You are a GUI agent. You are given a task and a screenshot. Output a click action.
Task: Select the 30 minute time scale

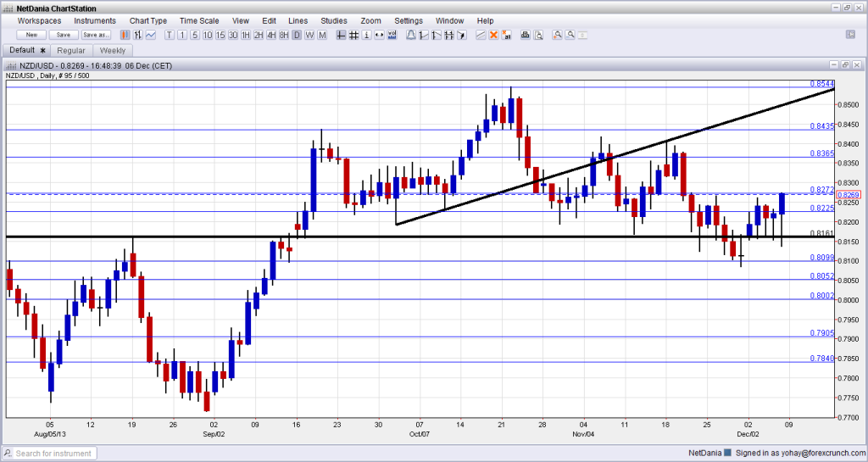point(233,35)
